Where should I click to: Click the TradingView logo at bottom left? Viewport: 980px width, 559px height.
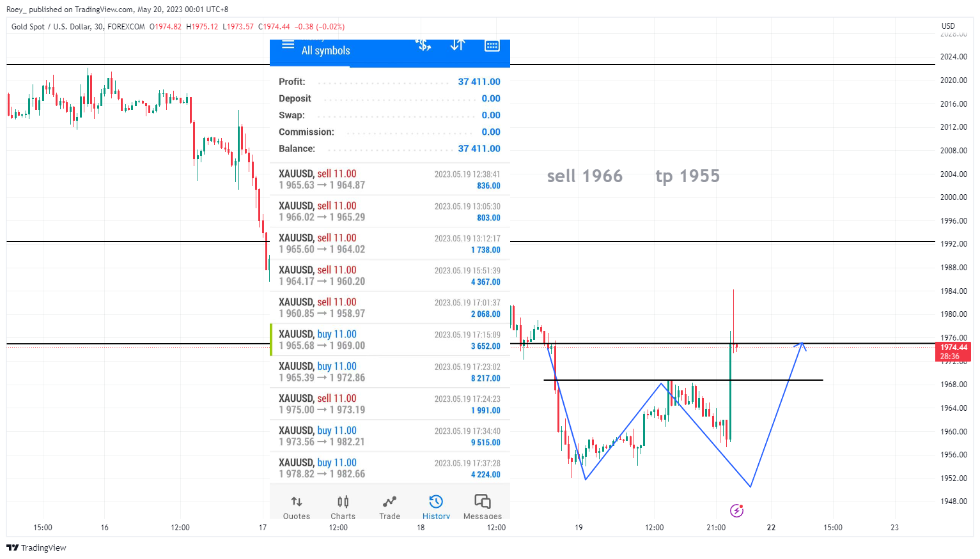click(x=36, y=548)
